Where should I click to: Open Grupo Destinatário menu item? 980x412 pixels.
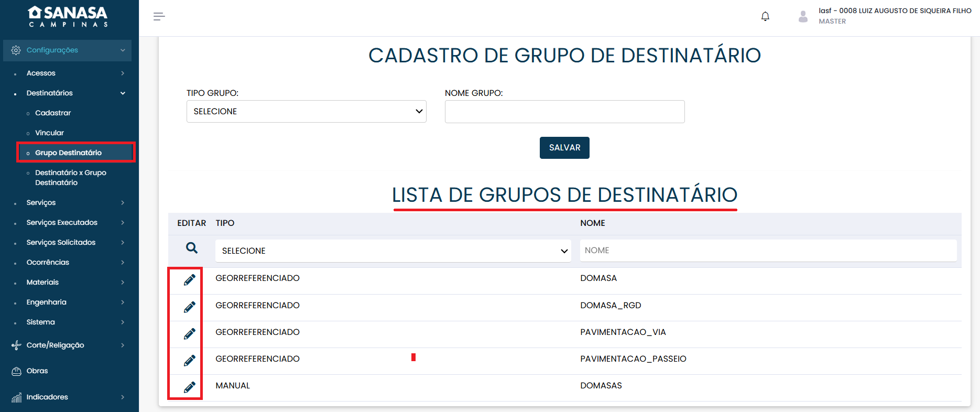(x=68, y=153)
